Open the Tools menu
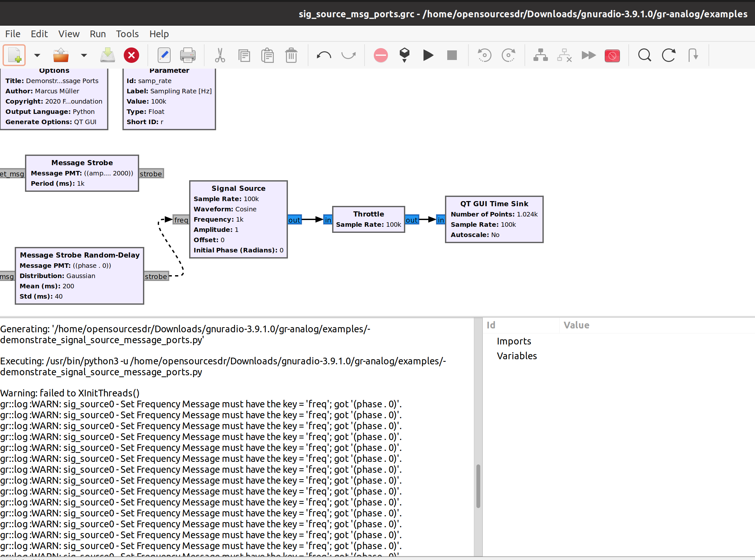755x560 pixels. point(127,34)
